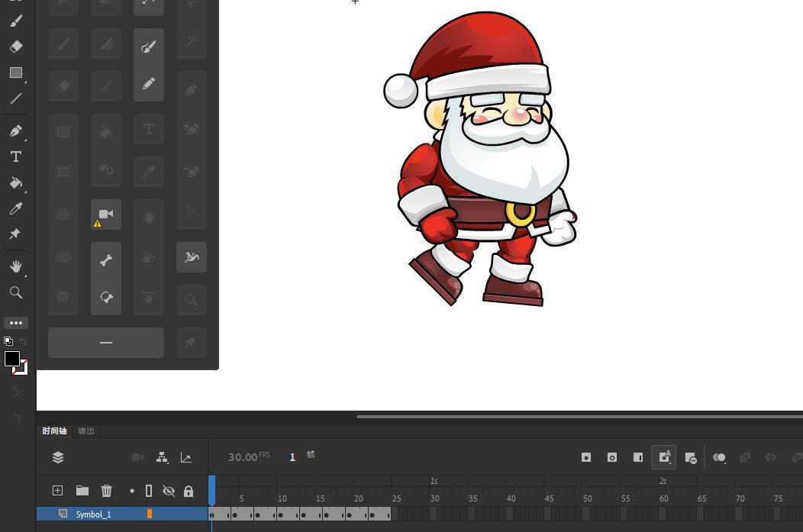Pick the rigging tool in tools panel

coord(191,257)
